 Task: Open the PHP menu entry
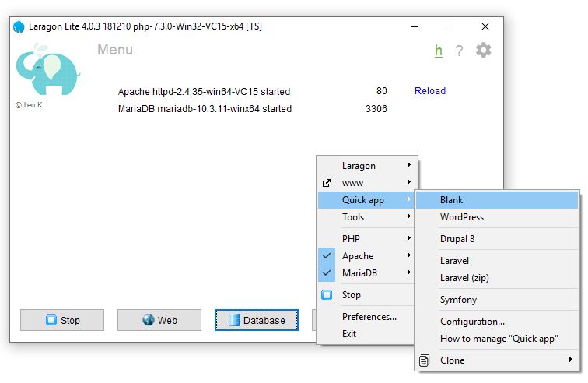366,238
